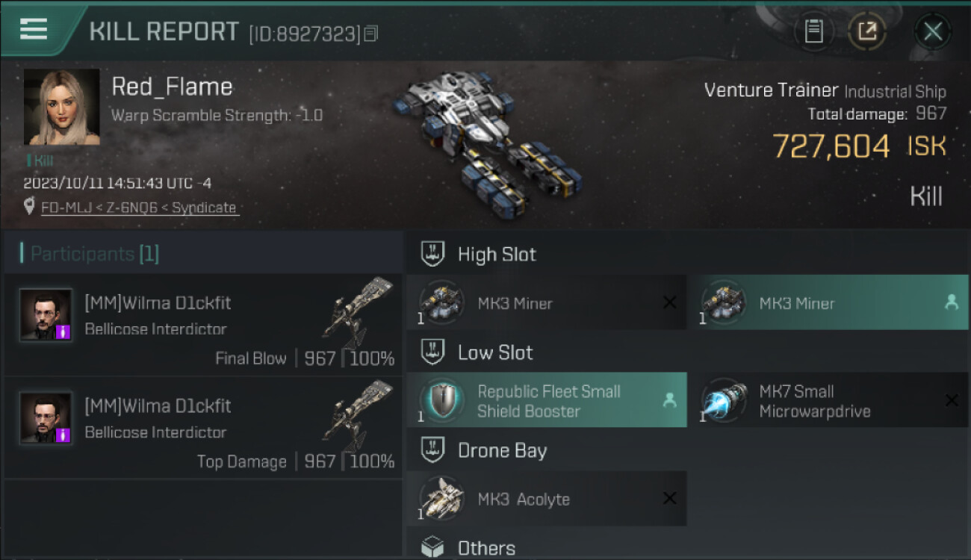The image size is (971, 560).
Task: Copy the kill report ID
Action: [x=371, y=33]
